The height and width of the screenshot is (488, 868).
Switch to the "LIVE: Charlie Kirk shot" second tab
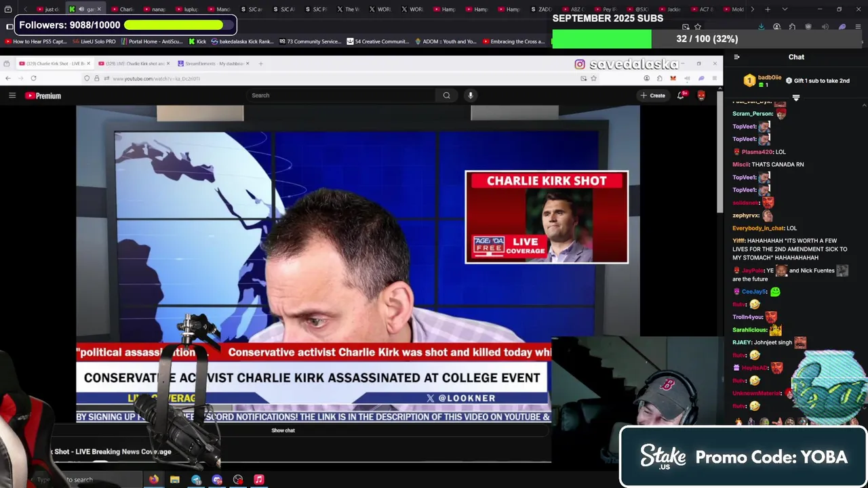(x=134, y=64)
